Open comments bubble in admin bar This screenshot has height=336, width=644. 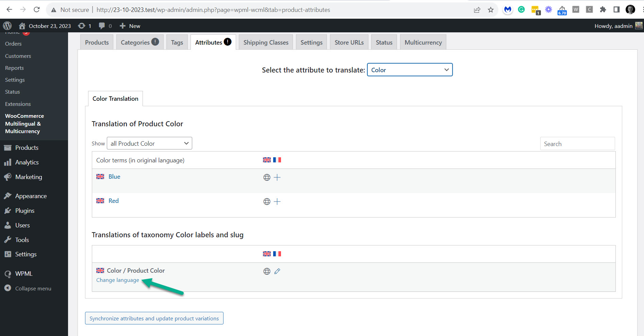tap(105, 26)
